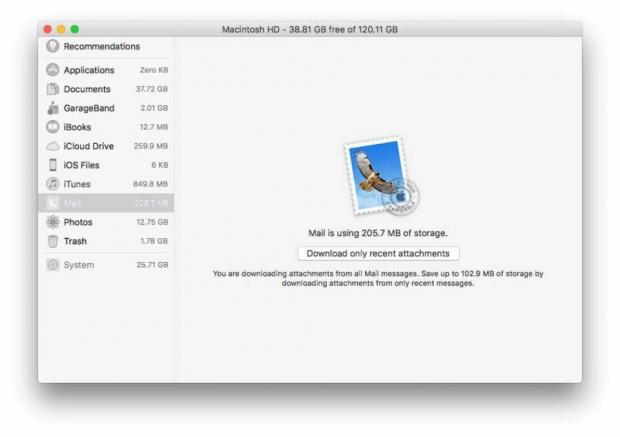Click the green zoom window button
The width and height of the screenshot is (620, 437).
74,29
